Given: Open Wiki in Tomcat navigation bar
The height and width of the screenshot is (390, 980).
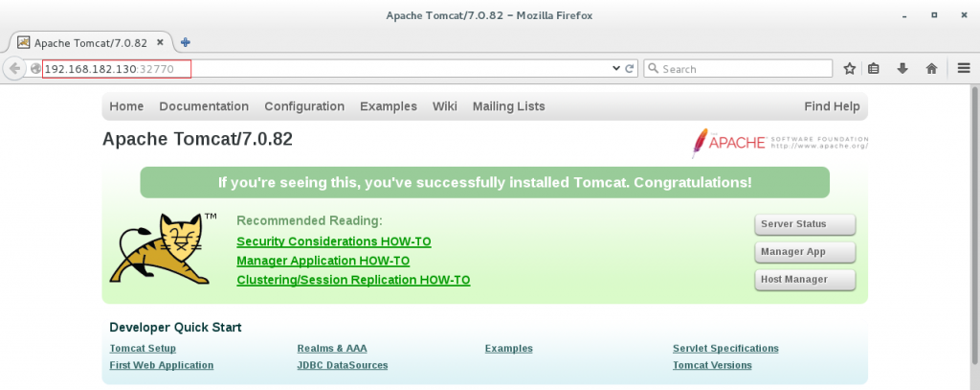Looking at the screenshot, I should (x=444, y=106).
